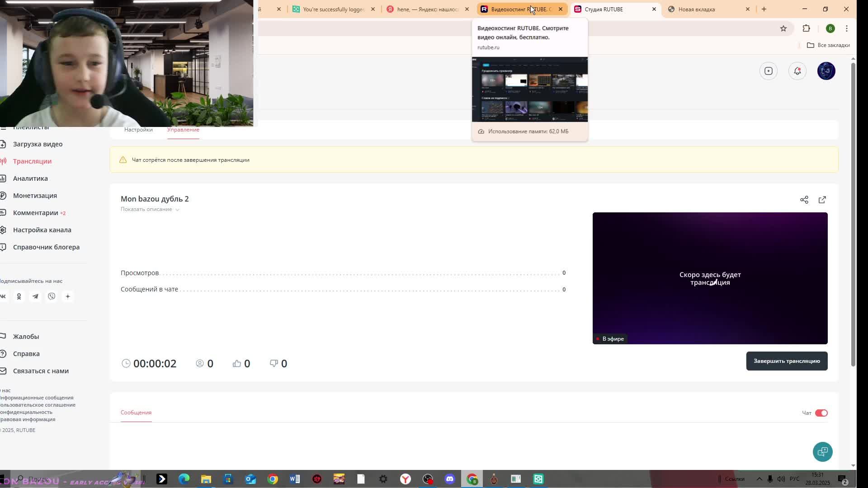Expand Показать описание section
868x488 pixels.
(150, 209)
